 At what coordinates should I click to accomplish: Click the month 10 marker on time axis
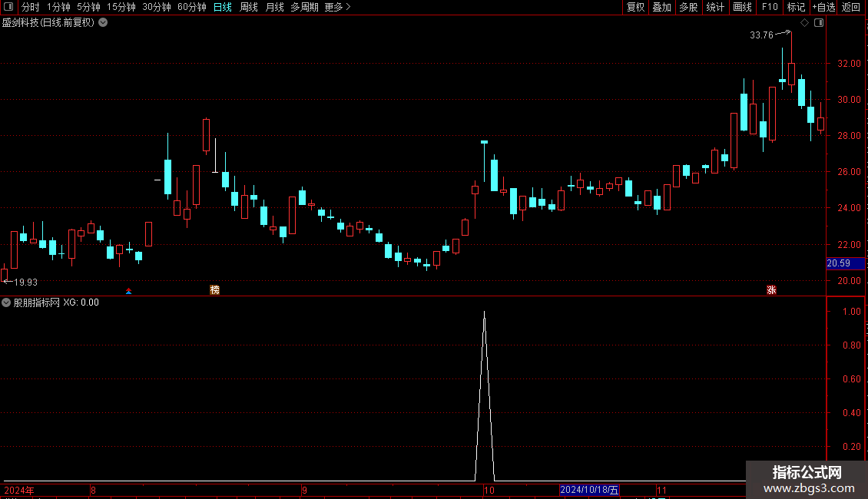[489, 490]
